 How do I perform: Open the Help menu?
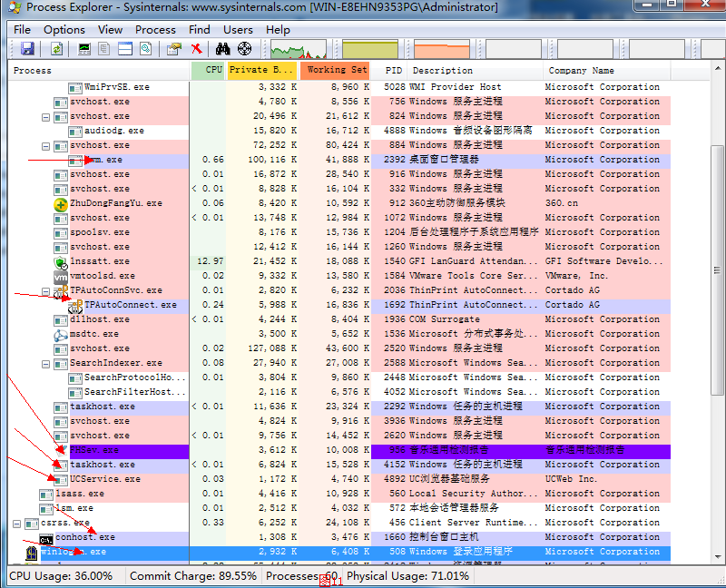(278, 30)
